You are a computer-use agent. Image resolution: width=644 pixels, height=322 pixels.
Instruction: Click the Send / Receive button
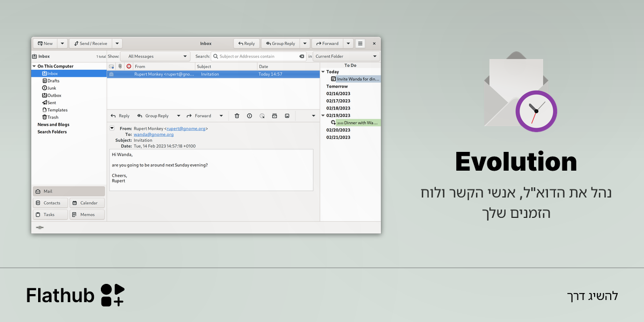click(91, 43)
